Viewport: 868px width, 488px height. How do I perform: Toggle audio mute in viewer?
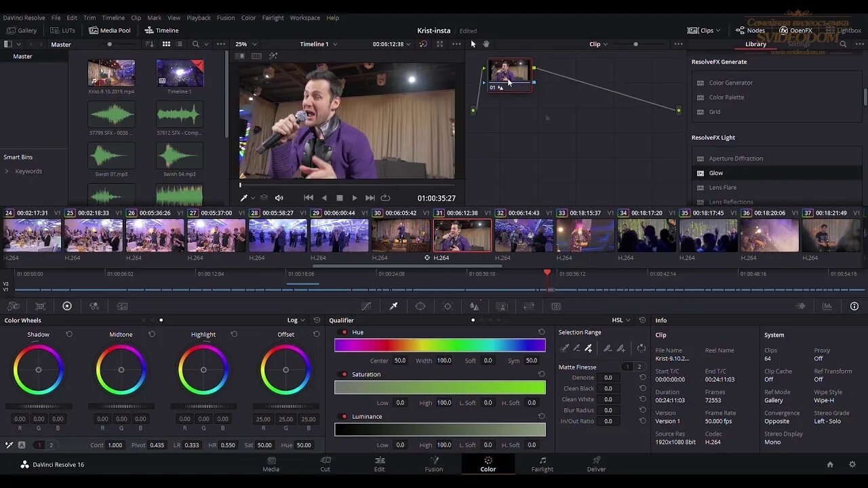[x=279, y=198]
